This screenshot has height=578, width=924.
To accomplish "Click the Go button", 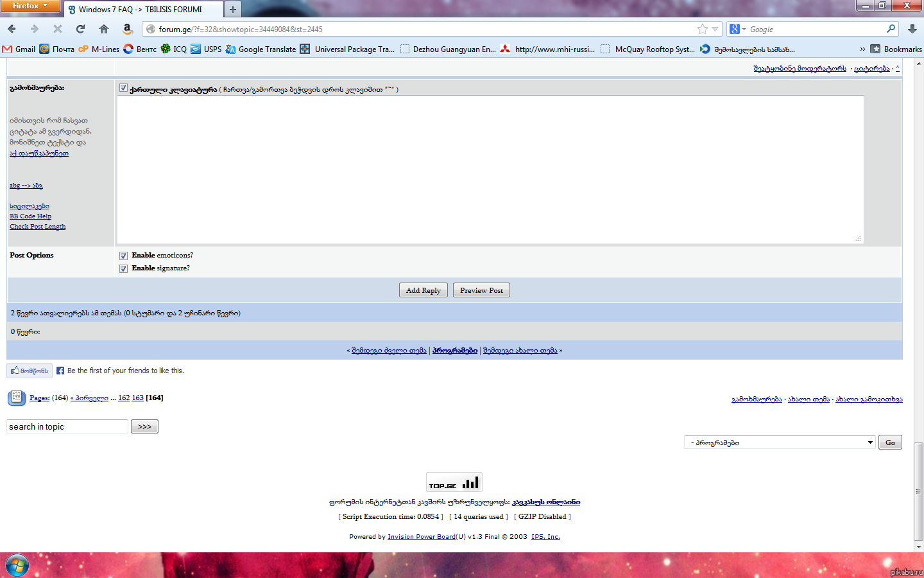I will [x=890, y=442].
